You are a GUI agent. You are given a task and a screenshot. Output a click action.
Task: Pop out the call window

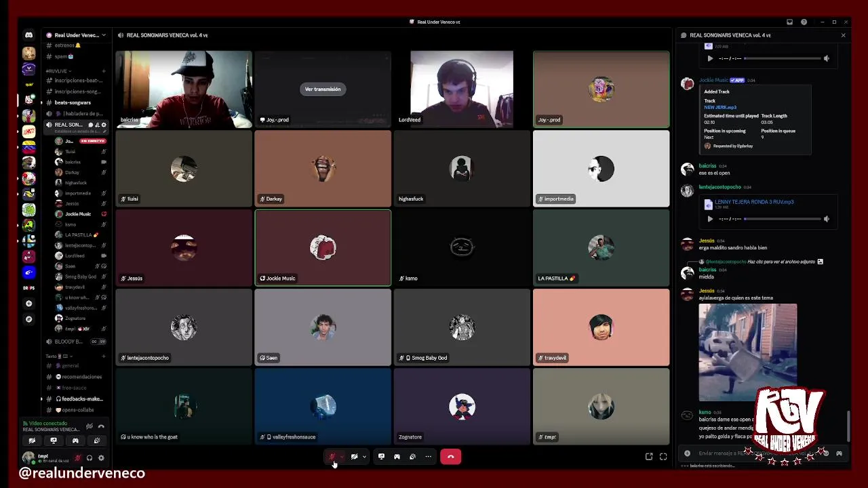click(649, 457)
